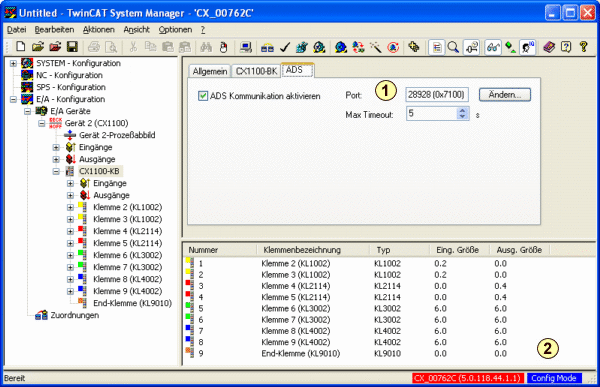Screen dimensions: 600x387
Task: Click the Zuordnungen mappings tree icon
Action: [41, 315]
